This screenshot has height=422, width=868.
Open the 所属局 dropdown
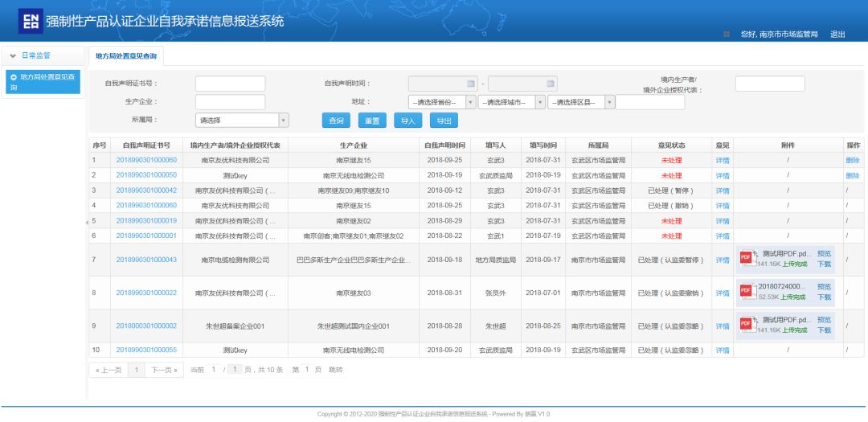click(282, 120)
